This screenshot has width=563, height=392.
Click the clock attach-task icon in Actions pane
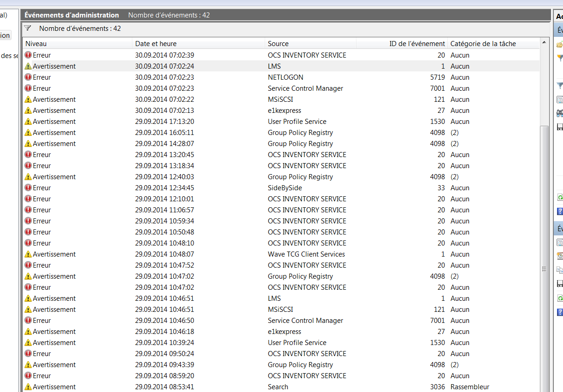tap(560, 256)
